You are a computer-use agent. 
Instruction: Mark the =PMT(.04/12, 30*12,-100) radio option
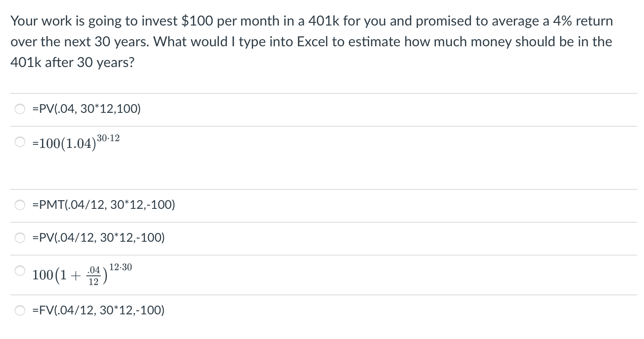pos(20,206)
